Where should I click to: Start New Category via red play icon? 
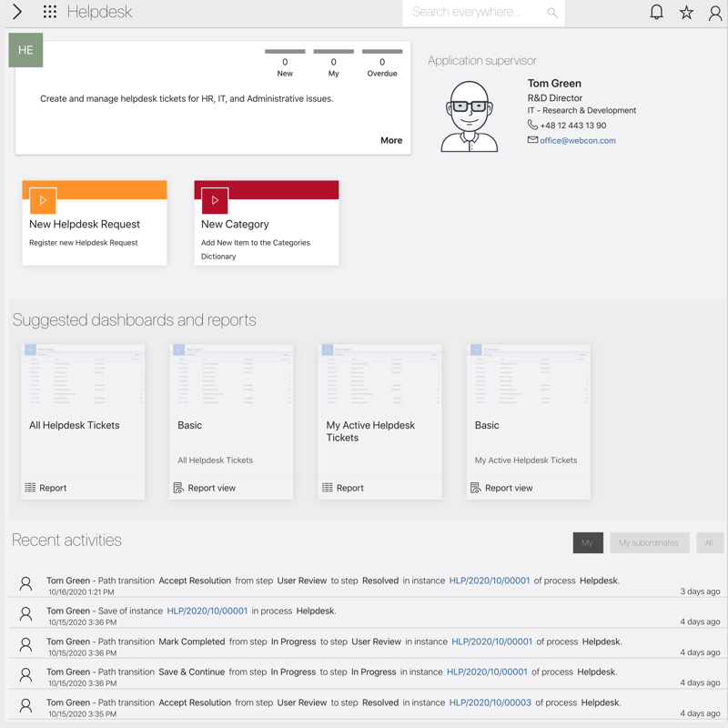pos(215,200)
